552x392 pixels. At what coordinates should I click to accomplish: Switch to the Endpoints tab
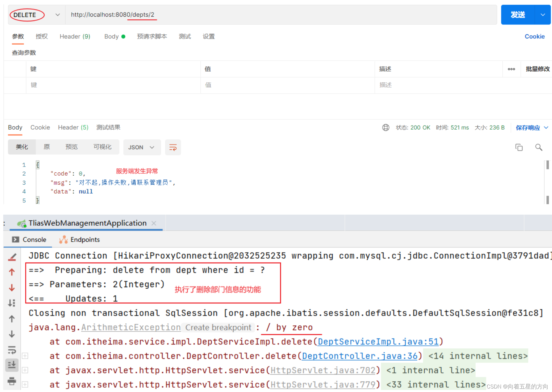tap(84, 239)
